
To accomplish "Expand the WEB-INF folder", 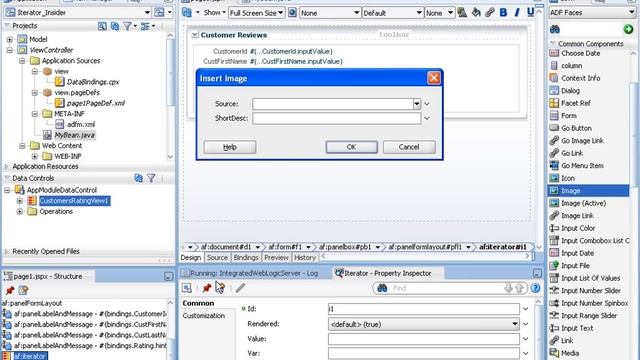I will pyautogui.click(x=35, y=156).
